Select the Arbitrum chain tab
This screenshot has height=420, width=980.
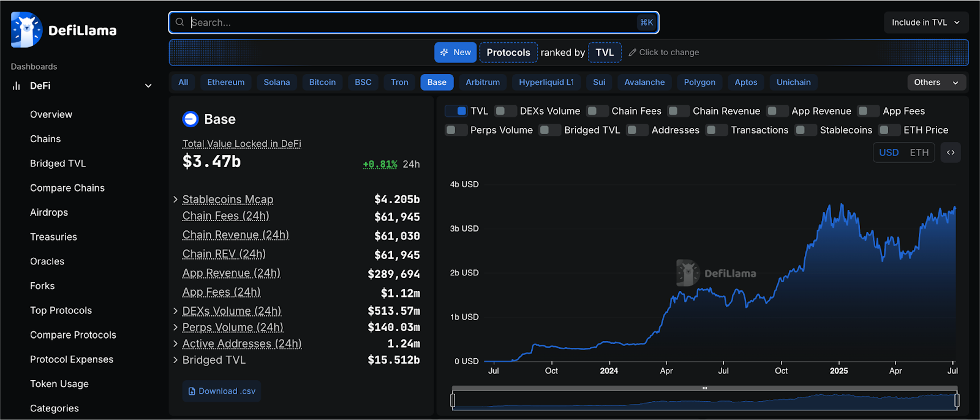(x=483, y=82)
